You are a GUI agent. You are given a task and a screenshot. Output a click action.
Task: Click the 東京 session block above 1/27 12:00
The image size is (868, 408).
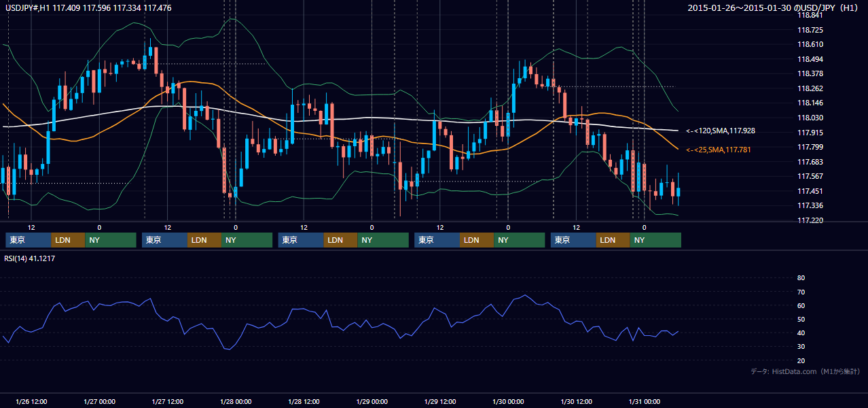click(x=164, y=240)
